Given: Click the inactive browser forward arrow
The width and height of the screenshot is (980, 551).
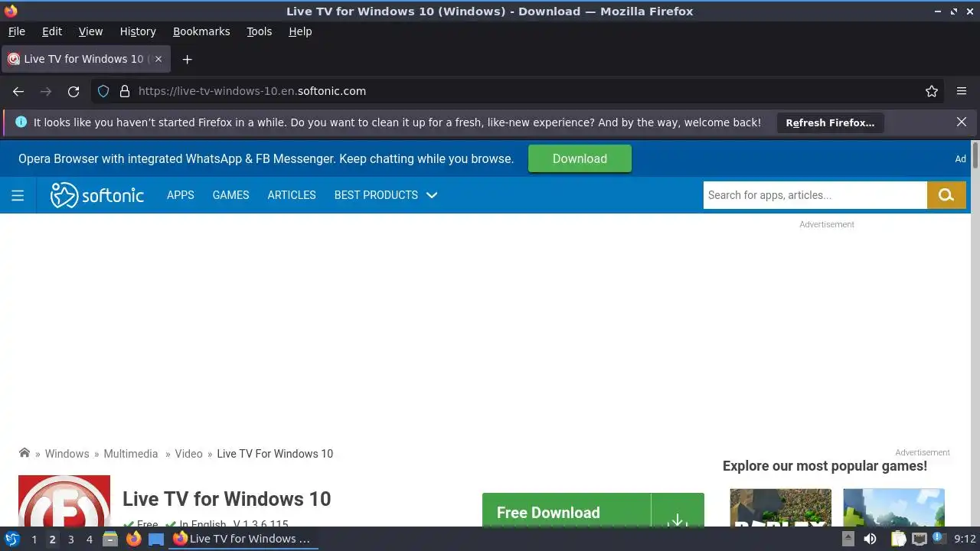Looking at the screenshot, I should click(x=46, y=91).
